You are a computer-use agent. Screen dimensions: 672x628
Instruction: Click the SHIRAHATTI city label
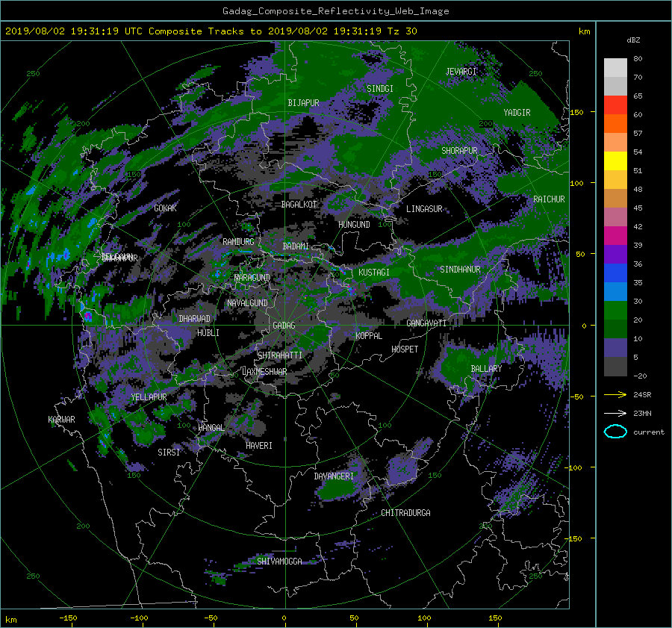coord(280,355)
